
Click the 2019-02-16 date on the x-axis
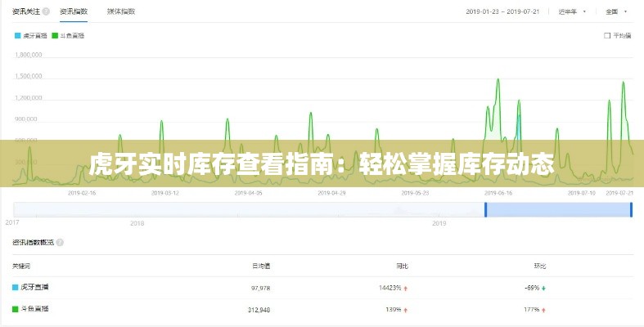pos(82,193)
